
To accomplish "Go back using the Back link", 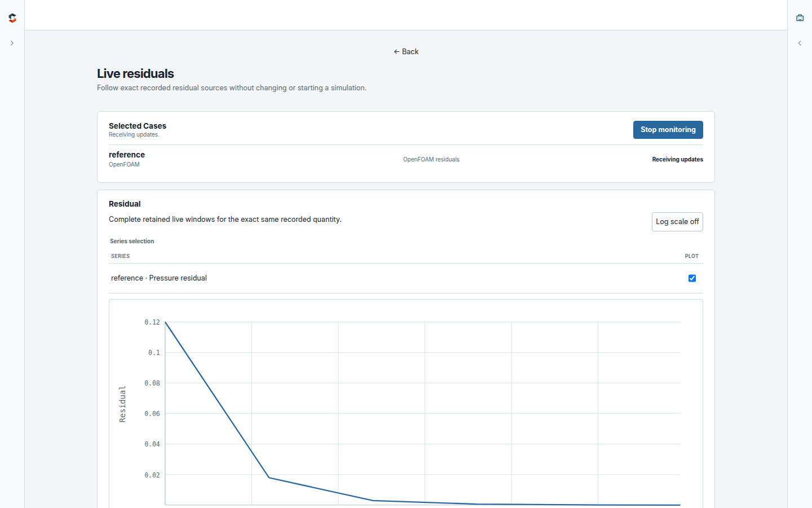I will tap(406, 51).
